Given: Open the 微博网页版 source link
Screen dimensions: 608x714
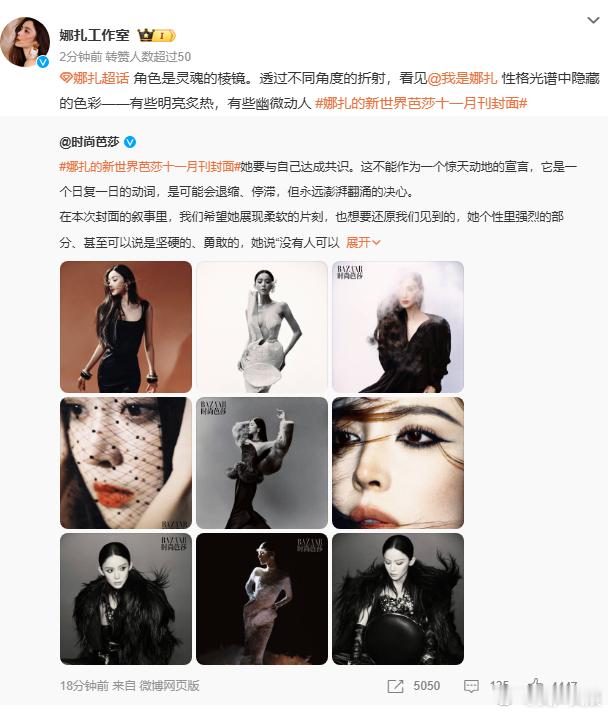Looking at the screenshot, I should tap(169, 686).
